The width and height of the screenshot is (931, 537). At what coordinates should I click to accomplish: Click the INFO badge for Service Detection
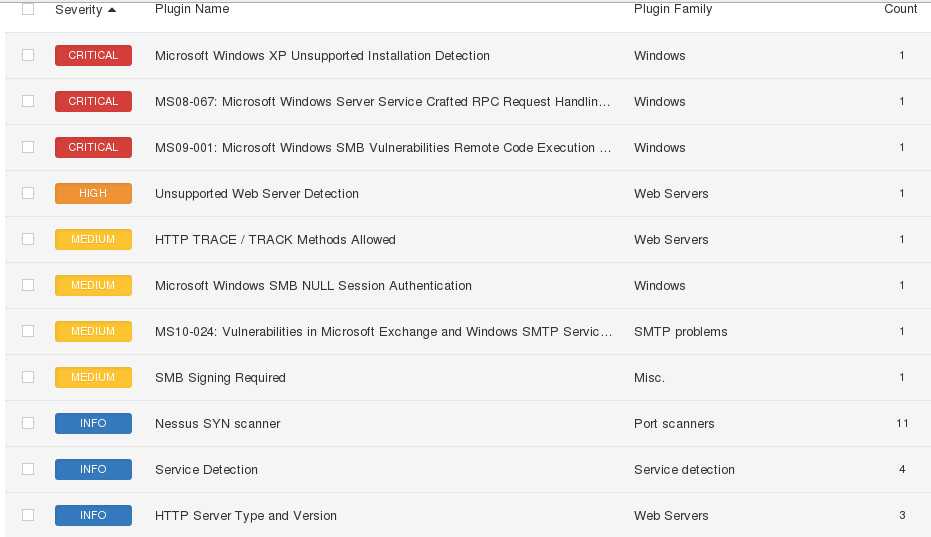coord(93,470)
